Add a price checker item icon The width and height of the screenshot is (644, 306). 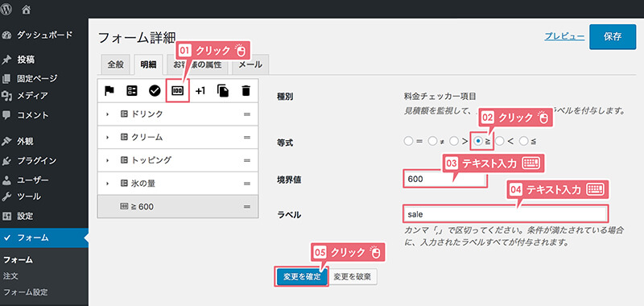tap(177, 91)
